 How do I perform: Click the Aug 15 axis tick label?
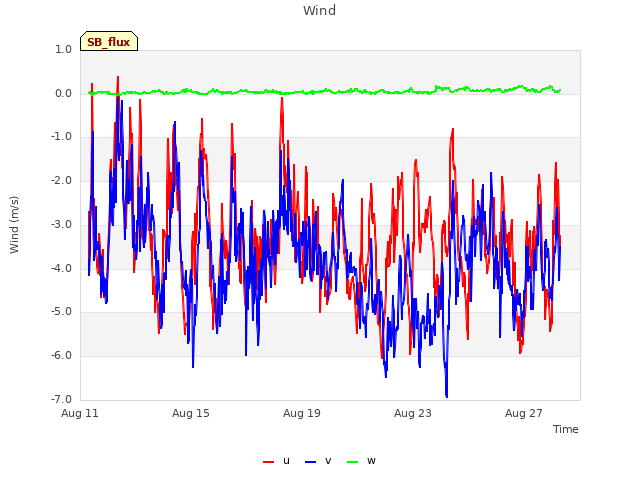point(191,413)
